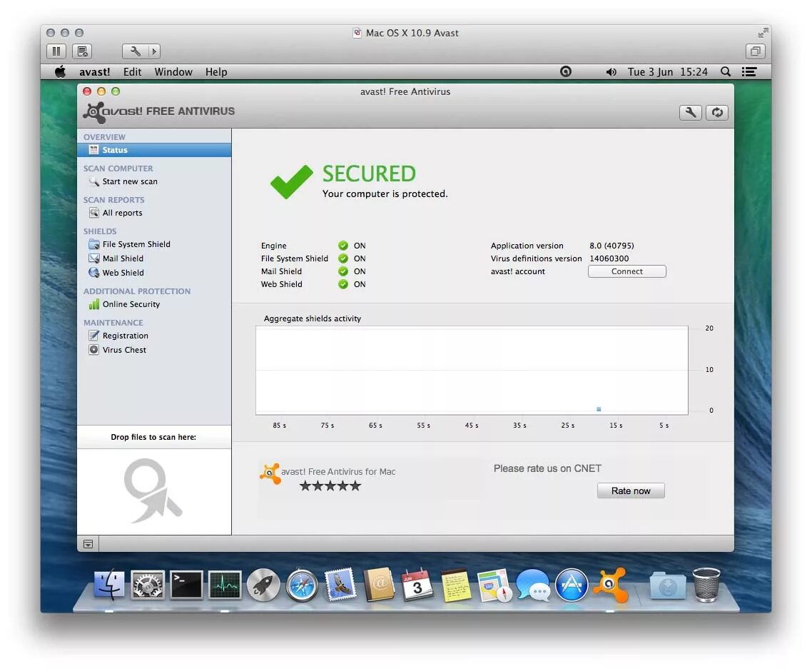
Task: Open Calendar from the Dock
Action: pyautogui.click(x=417, y=585)
